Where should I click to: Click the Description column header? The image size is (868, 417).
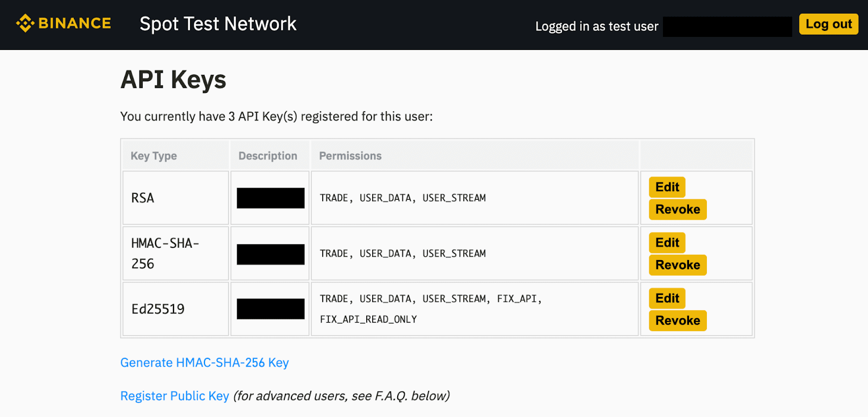(x=268, y=156)
